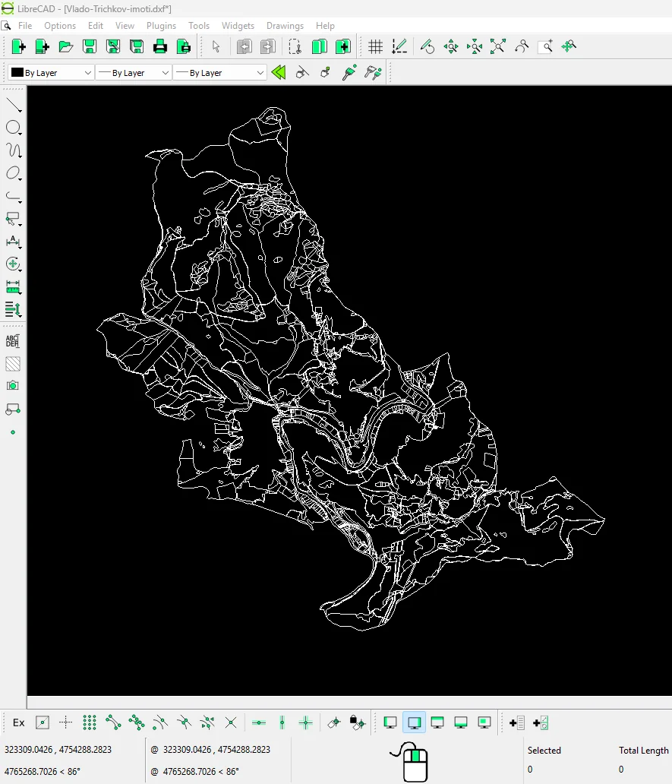Toggle Snap to Endpoints

[113, 722]
